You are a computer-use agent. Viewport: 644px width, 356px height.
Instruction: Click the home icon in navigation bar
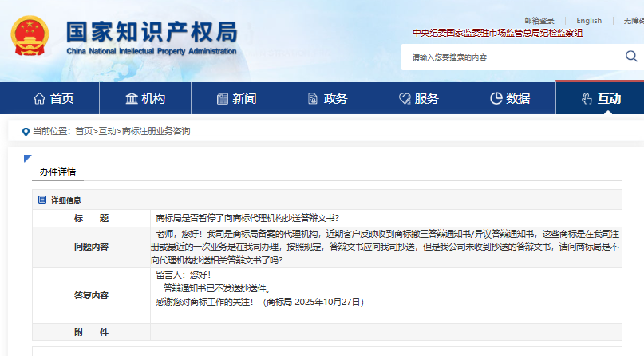point(39,98)
